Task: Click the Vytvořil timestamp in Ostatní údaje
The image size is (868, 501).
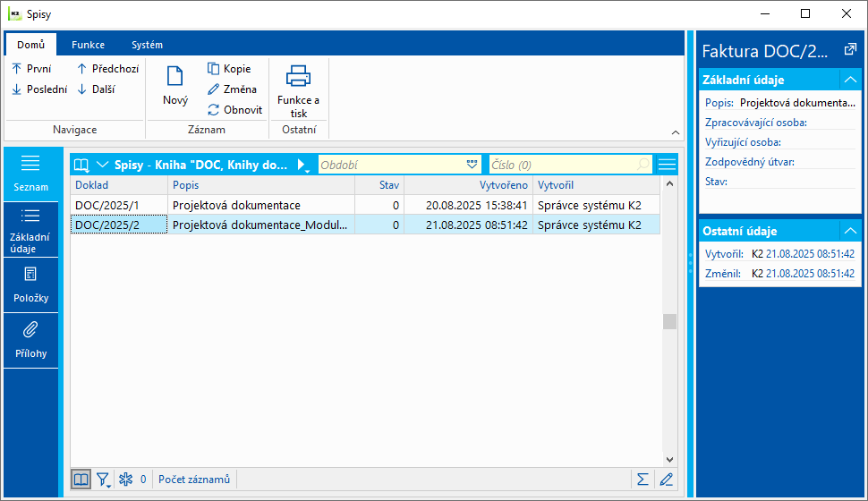Action: 810,254
